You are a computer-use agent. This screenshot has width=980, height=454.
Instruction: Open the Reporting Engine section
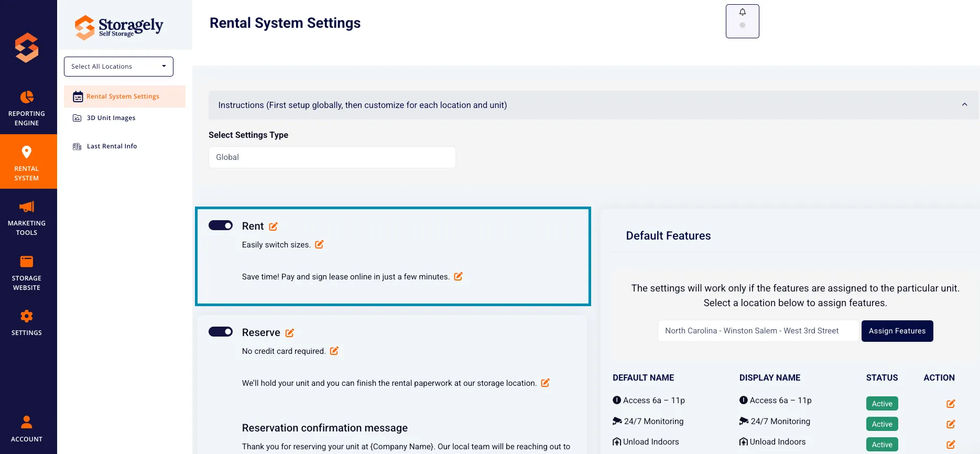click(x=27, y=109)
